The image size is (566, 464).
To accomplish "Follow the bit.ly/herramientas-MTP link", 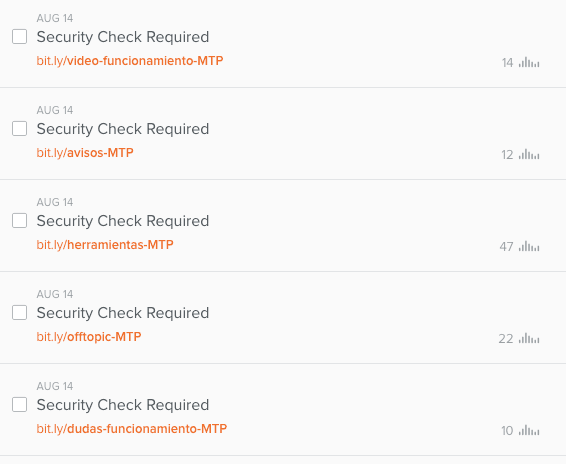I will click(105, 245).
